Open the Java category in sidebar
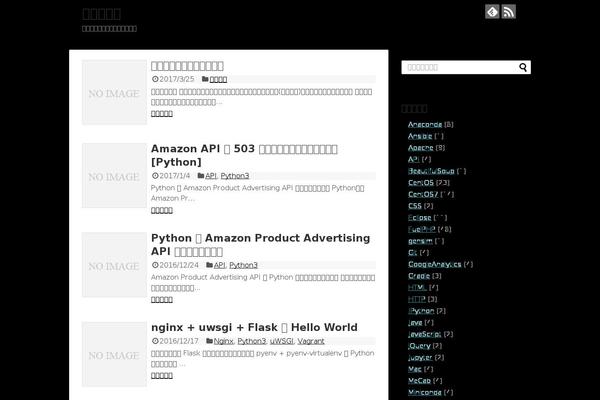The width and height of the screenshot is (600, 400). coord(415,322)
